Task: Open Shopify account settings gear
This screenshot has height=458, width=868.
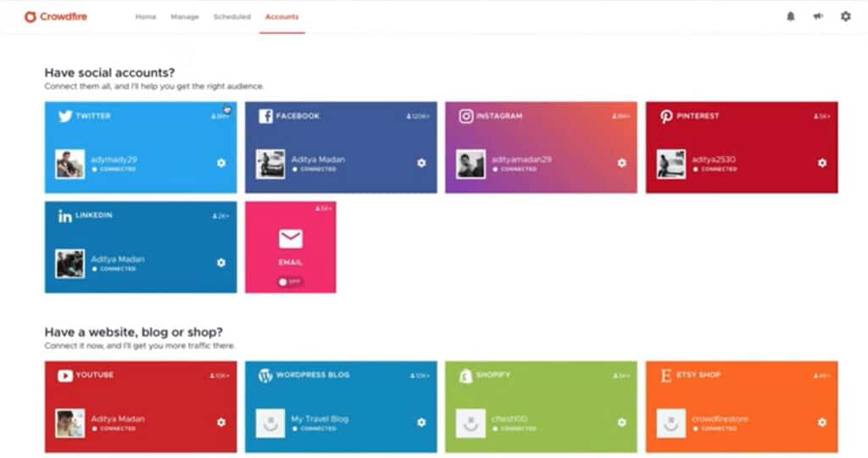Action: [621, 422]
